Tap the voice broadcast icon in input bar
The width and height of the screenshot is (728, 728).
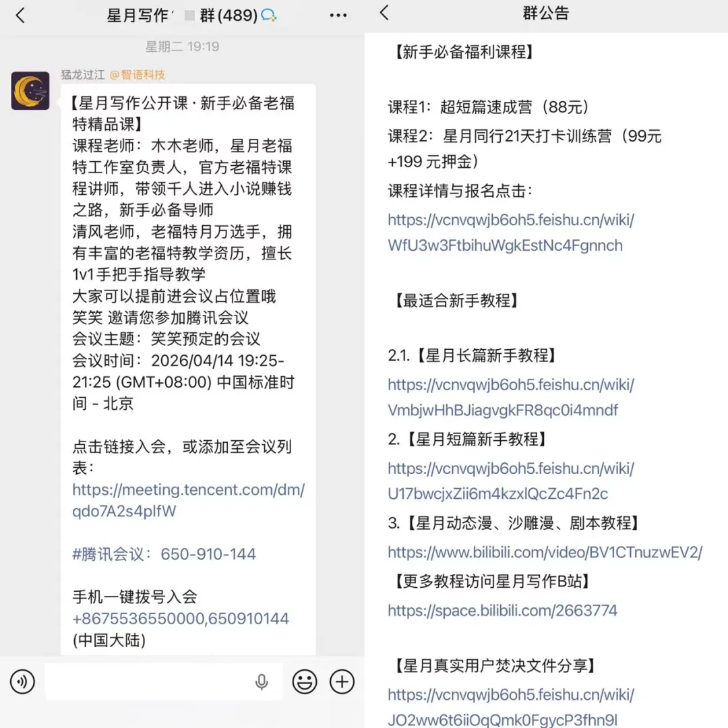(x=22, y=681)
